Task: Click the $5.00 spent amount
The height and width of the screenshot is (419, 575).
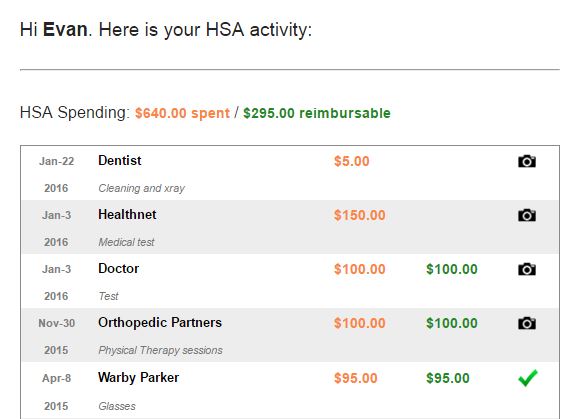Action: (x=351, y=161)
